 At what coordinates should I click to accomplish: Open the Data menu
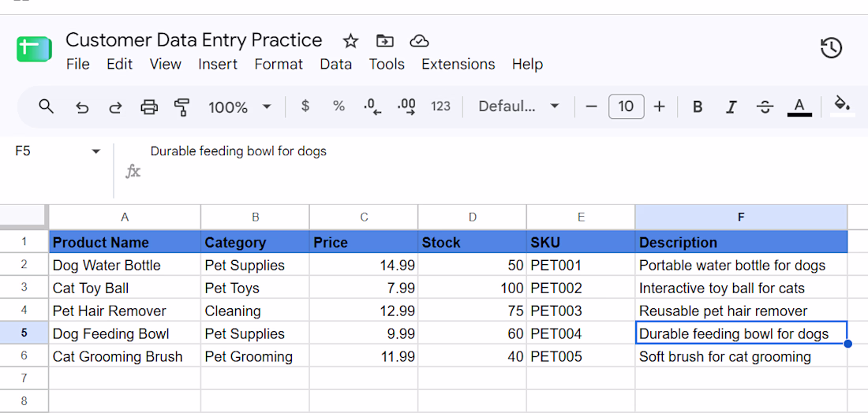pos(335,64)
